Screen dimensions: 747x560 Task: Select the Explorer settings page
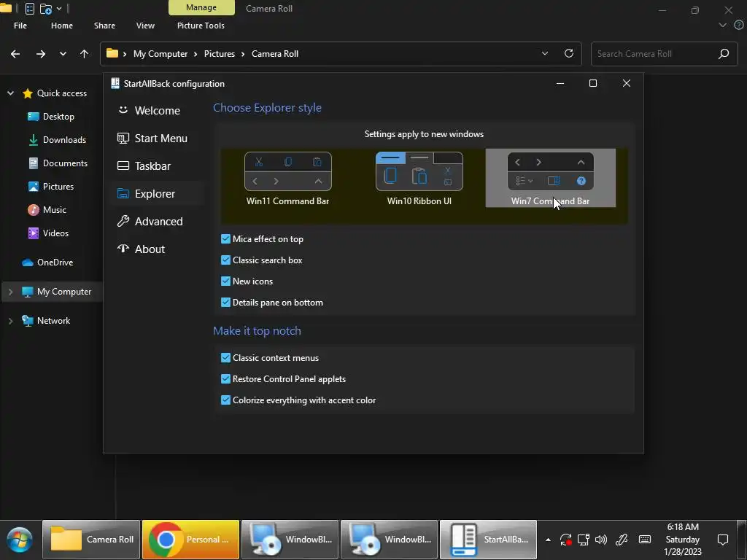[x=158, y=193]
